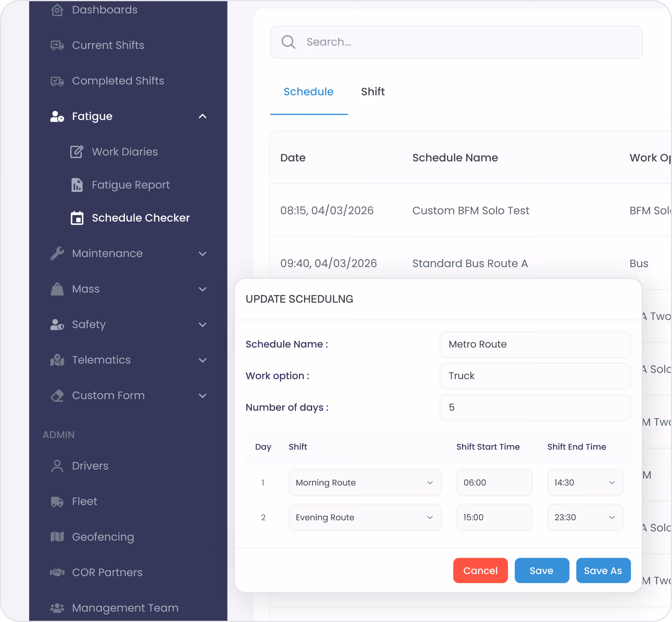Click the Management Team group icon
This screenshot has width=672, height=622.
[57, 608]
